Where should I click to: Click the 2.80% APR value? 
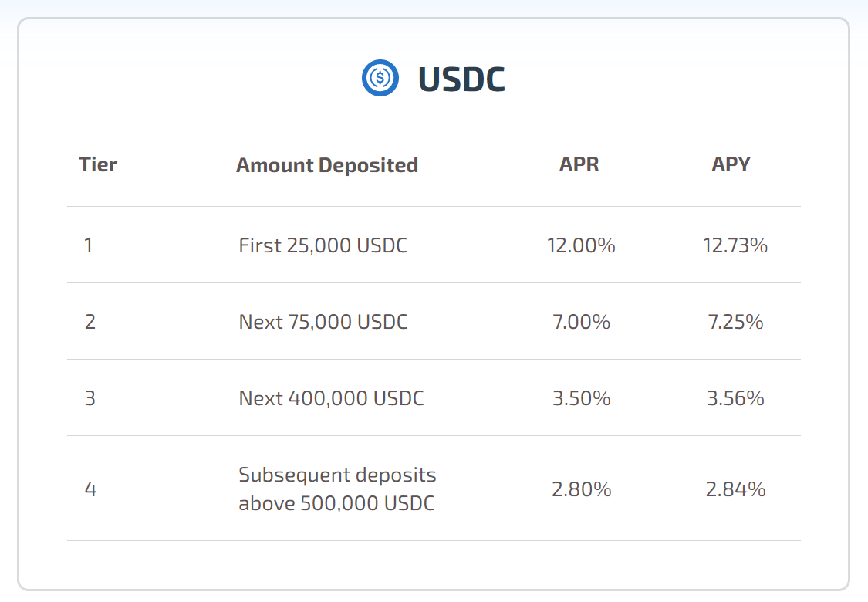[581, 489]
